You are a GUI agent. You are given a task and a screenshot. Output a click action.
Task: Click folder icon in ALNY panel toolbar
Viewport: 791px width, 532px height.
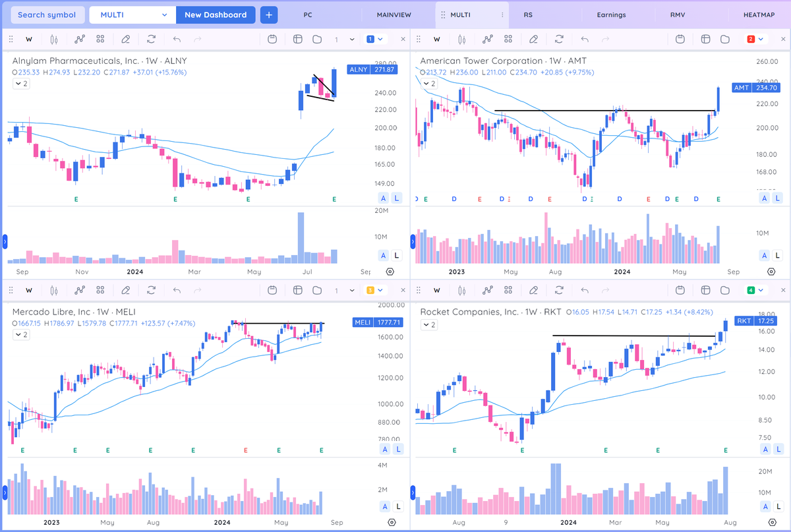(x=317, y=40)
